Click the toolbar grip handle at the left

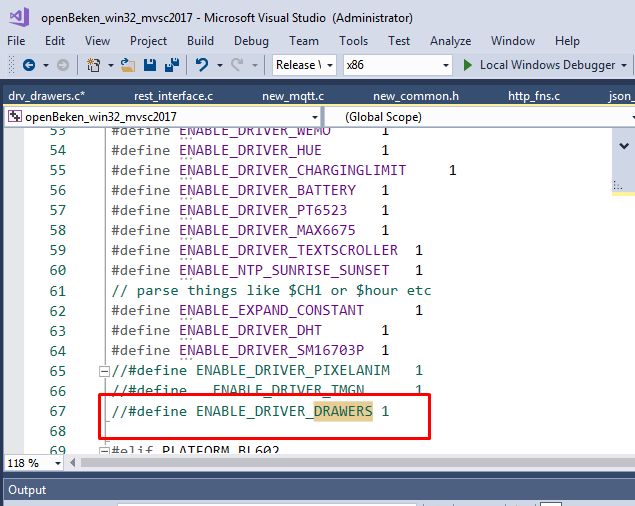tap(11, 65)
